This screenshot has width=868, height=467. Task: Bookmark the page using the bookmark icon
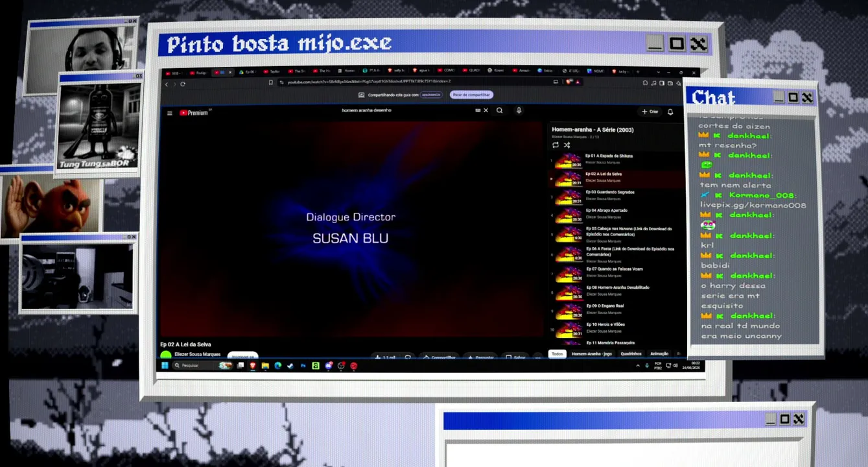271,82
